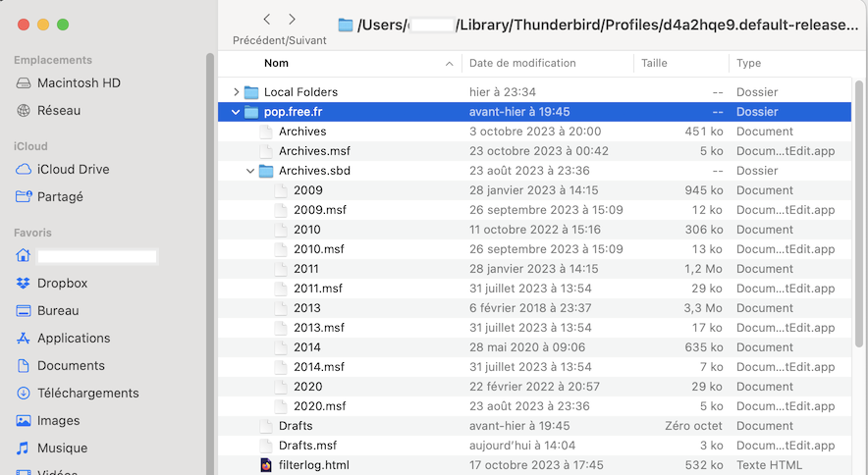Open Dropbox in the sidebar
The image size is (868, 475).
[x=62, y=283]
